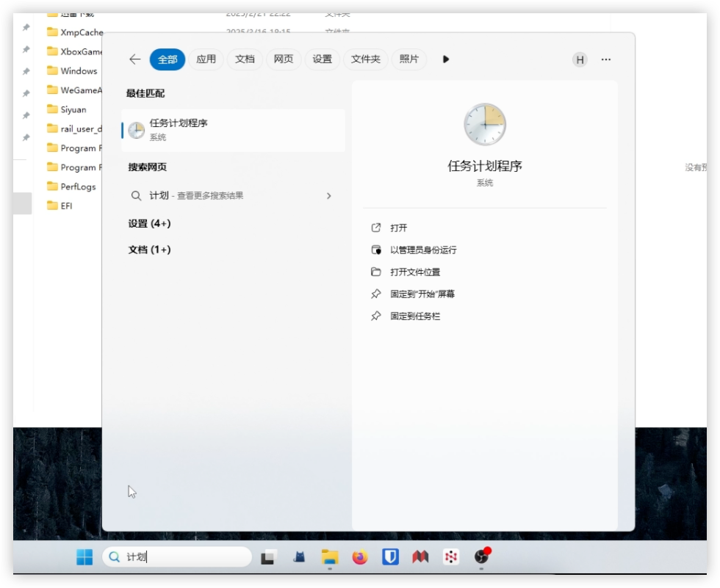Expand web search results for 计划

pyautogui.click(x=328, y=196)
